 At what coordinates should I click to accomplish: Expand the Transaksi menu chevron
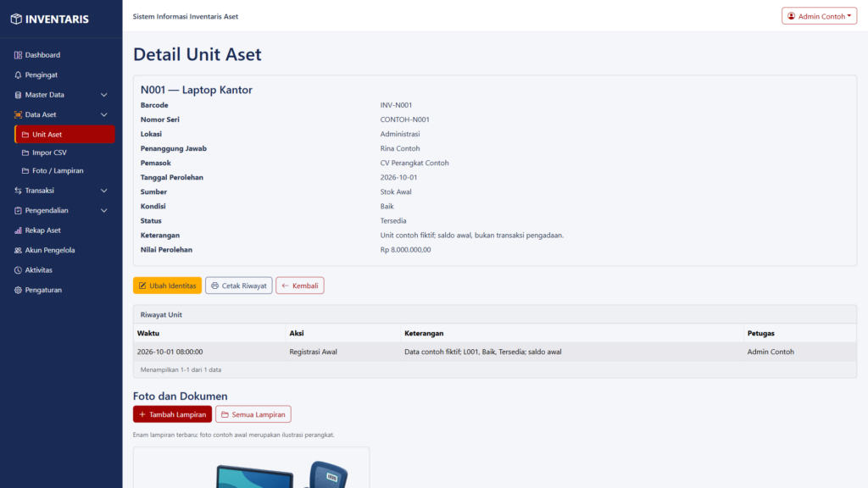pos(103,191)
